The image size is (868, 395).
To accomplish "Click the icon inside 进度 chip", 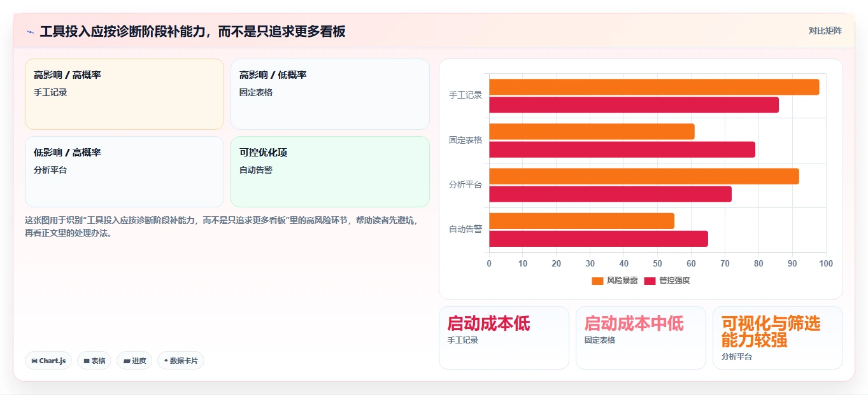I will pos(127,361).
